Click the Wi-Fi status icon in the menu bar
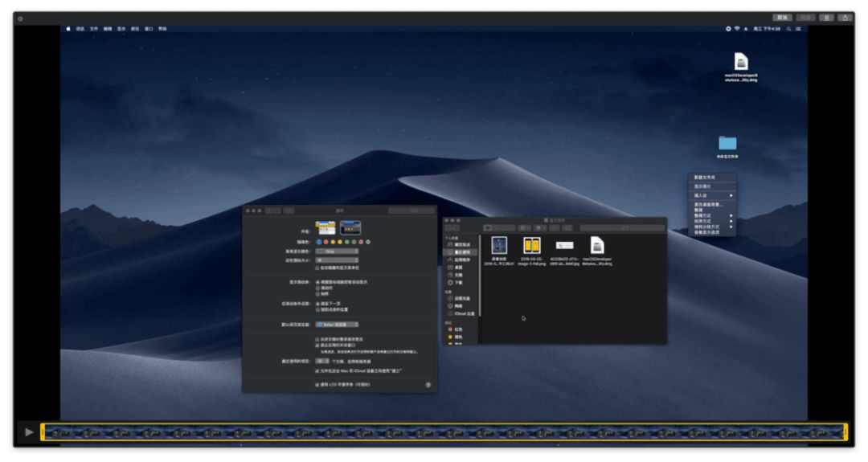The height and width of the screenshot is (462, 868). 737,28
